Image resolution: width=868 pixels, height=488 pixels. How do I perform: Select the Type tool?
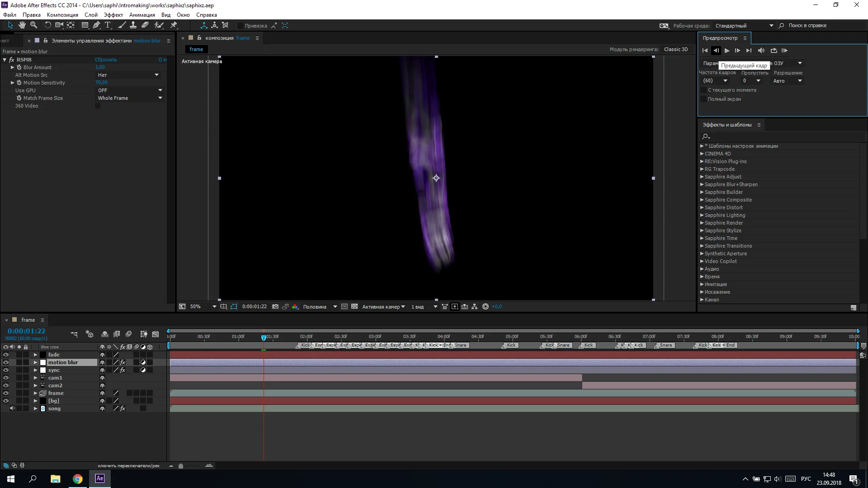point(107,25)
